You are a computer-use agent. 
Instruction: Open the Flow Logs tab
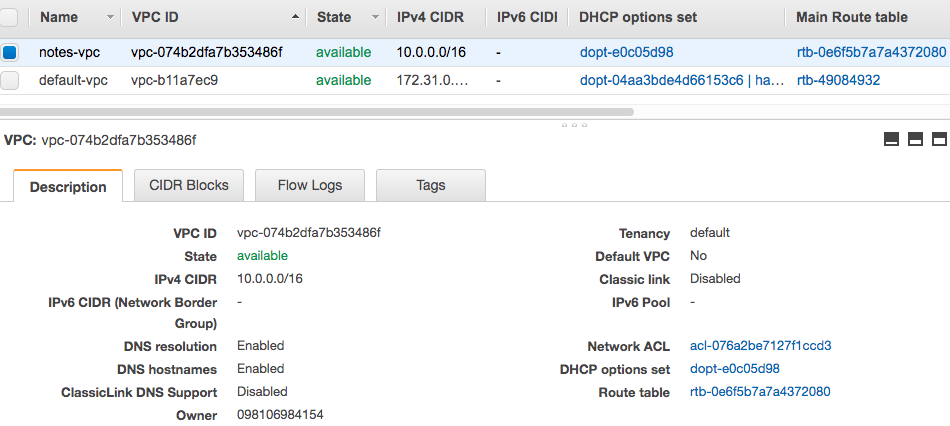coord(309,185)
